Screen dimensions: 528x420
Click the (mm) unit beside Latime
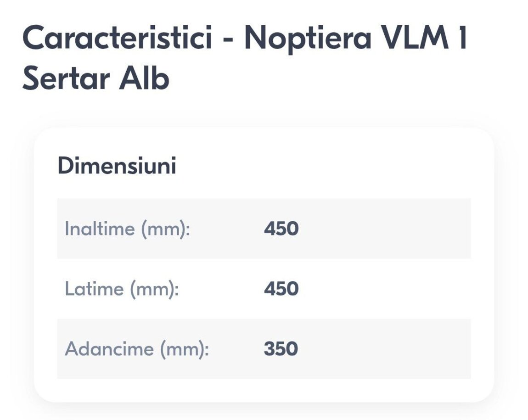[154, 289]
